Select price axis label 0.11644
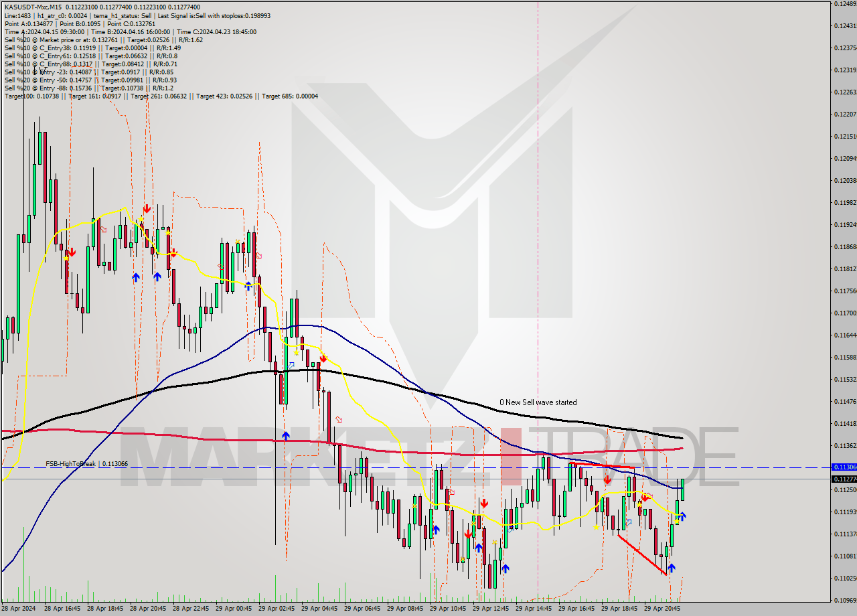Image resolution: width=857 pixels, height=616 pixels. [x=844, y=335]
